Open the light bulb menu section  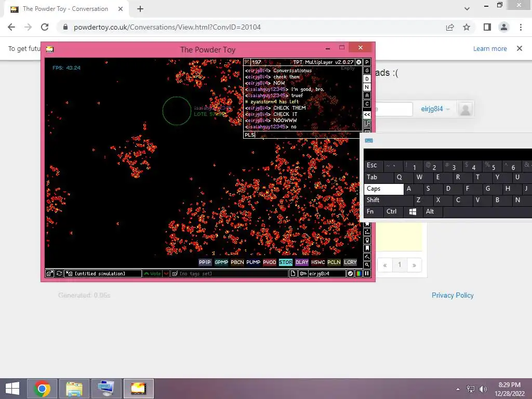367,240
